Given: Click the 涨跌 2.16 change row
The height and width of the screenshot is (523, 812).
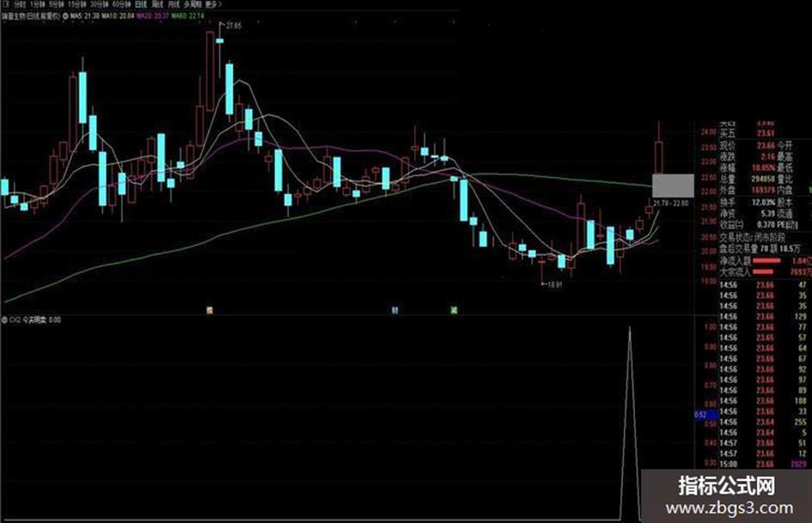Looking at the screenshot, I should [x=748, y=156].
